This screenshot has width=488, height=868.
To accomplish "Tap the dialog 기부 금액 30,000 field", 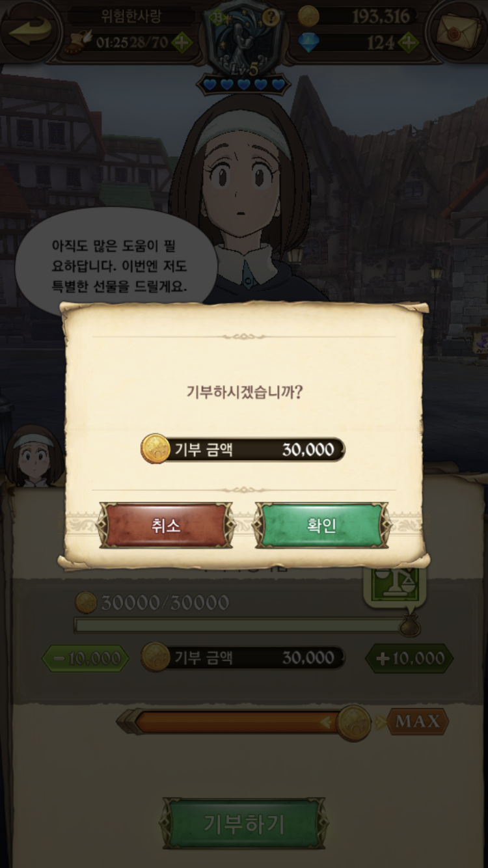I will point(243,449).
